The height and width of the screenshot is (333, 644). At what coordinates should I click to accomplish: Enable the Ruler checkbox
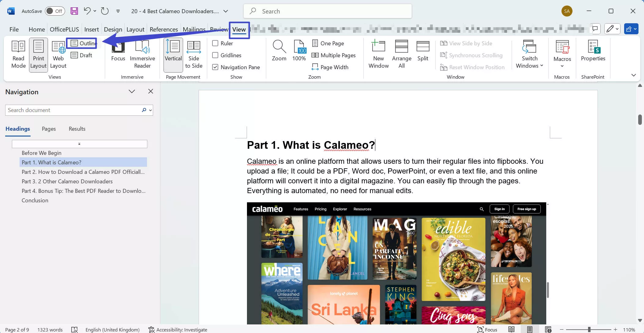coord(215,43)
